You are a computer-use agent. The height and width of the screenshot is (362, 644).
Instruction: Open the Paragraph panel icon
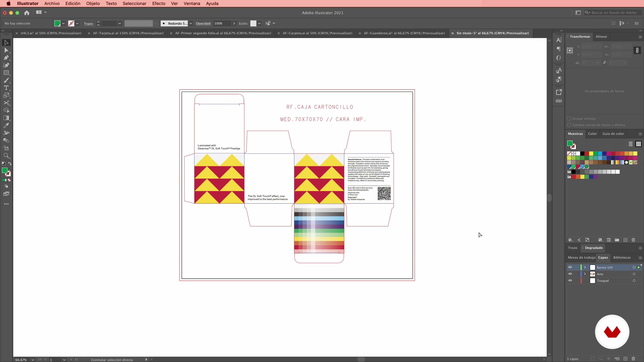click(x=559, y=49)
